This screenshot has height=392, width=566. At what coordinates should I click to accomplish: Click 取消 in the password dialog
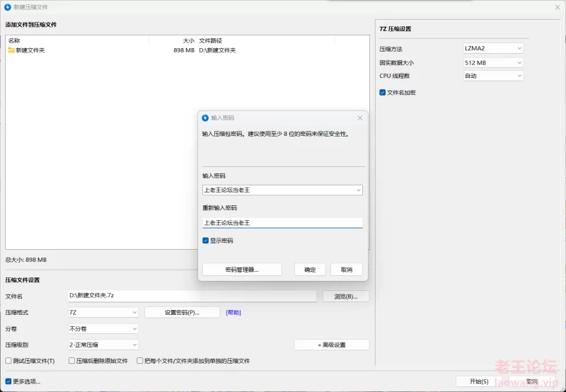[x=347, y=270]
